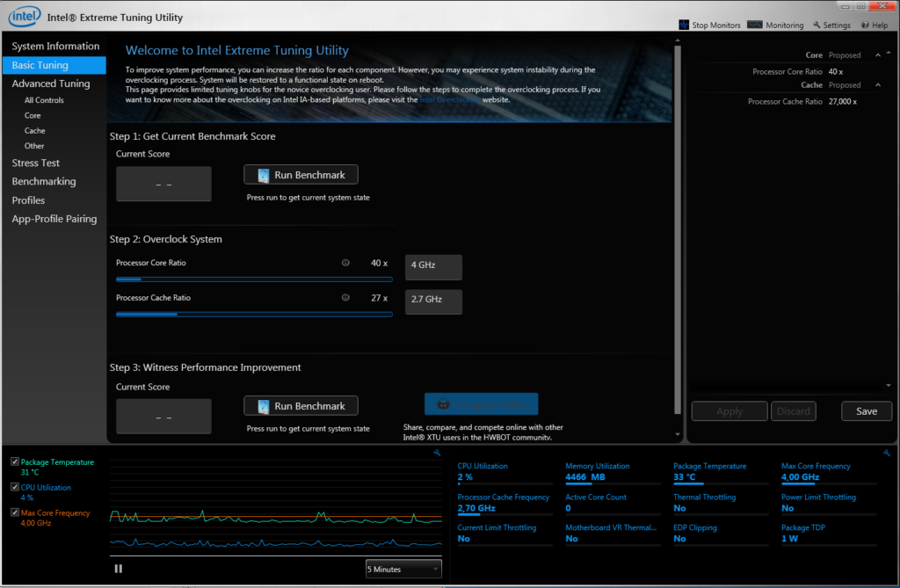The height and width of the screenshot is (588, 900).
Task: Click benchmark icon on Step 1 Run Benchmark
Action: click(x=264, y=175)
